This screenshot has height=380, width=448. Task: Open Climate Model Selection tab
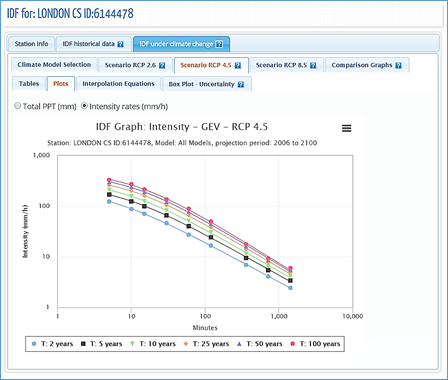(x=54, y=65)
